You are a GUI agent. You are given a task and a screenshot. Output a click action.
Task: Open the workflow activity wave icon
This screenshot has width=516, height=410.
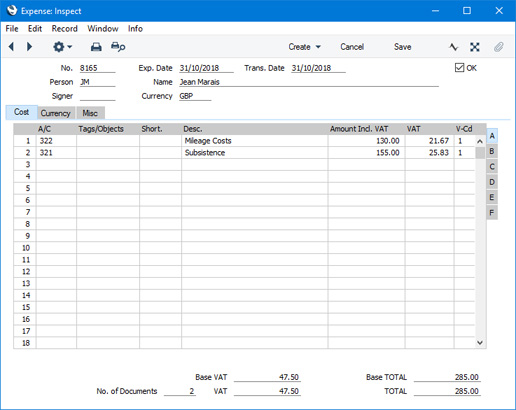[x=453, y=47]
